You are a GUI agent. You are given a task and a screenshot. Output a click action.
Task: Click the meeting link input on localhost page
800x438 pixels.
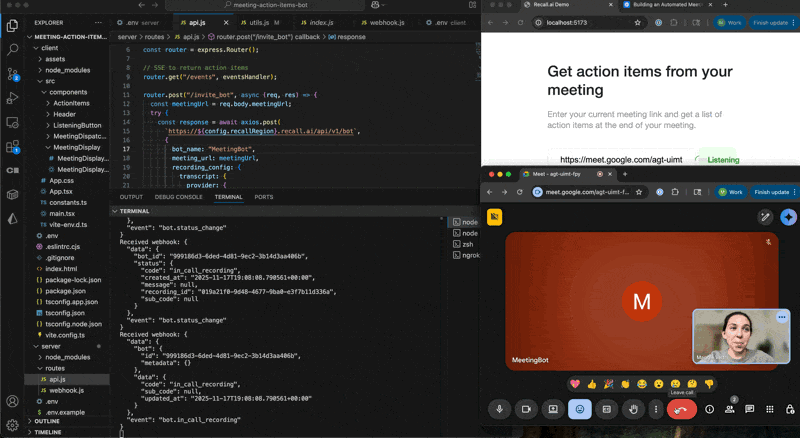point(621,160)
